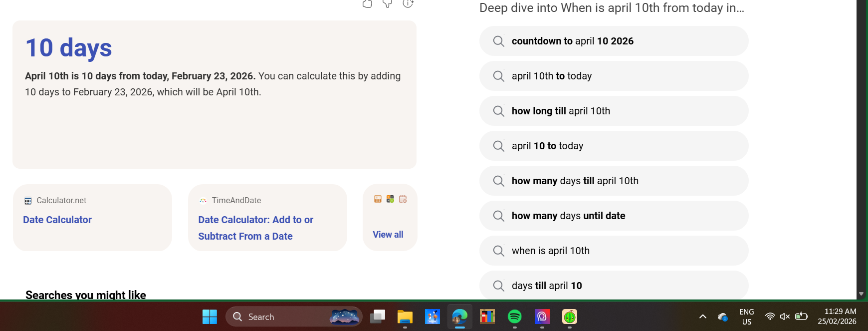Viewport: 868px width, 331px height.
Task: Click the thumbs down feedback icon
Action: pyautogui.click(x=388, y=3)
